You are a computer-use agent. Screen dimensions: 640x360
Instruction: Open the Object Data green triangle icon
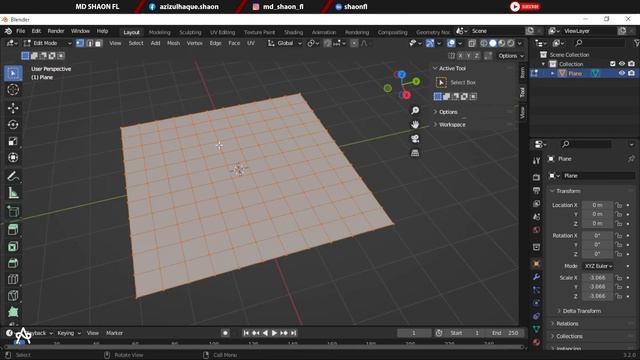536,329
